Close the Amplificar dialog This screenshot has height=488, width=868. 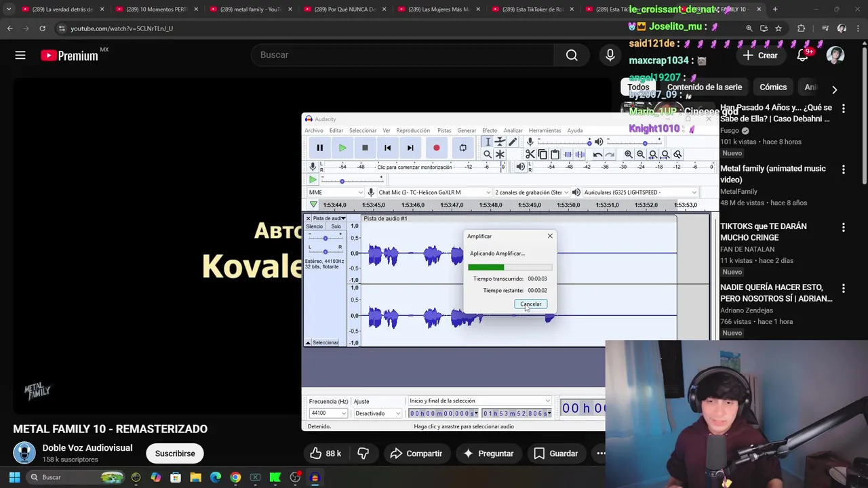[x=550, y=236]
